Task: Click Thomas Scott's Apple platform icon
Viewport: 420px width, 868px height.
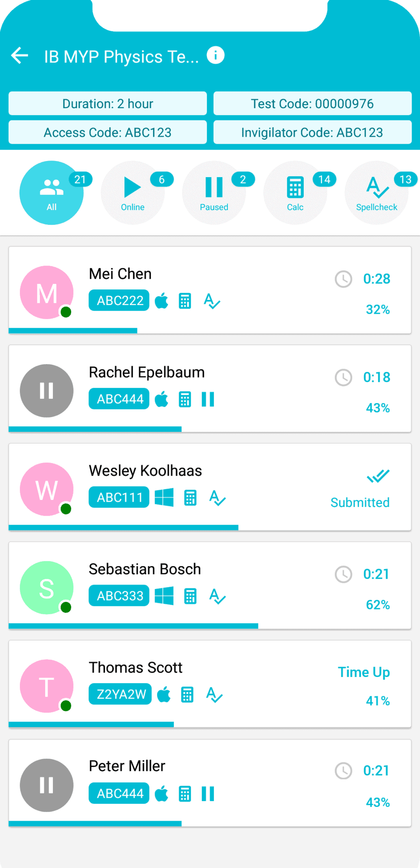Action: click(x=164, y=695)
